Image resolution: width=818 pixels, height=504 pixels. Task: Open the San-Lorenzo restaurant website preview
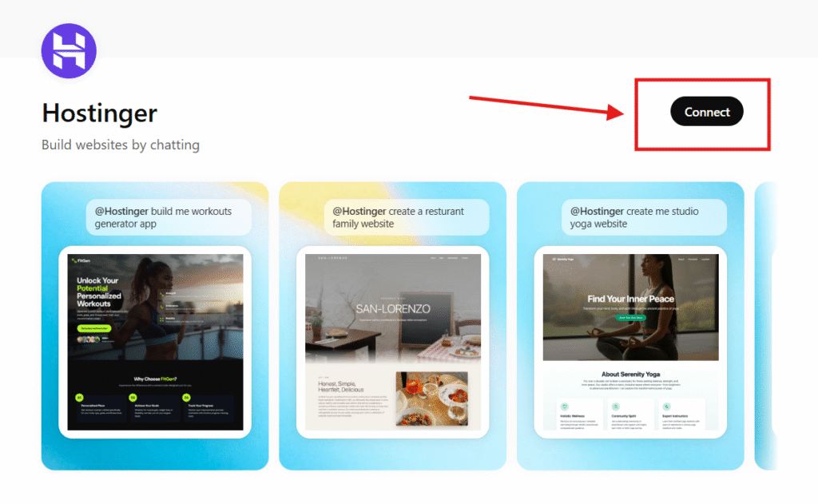(x=393, y=343)
